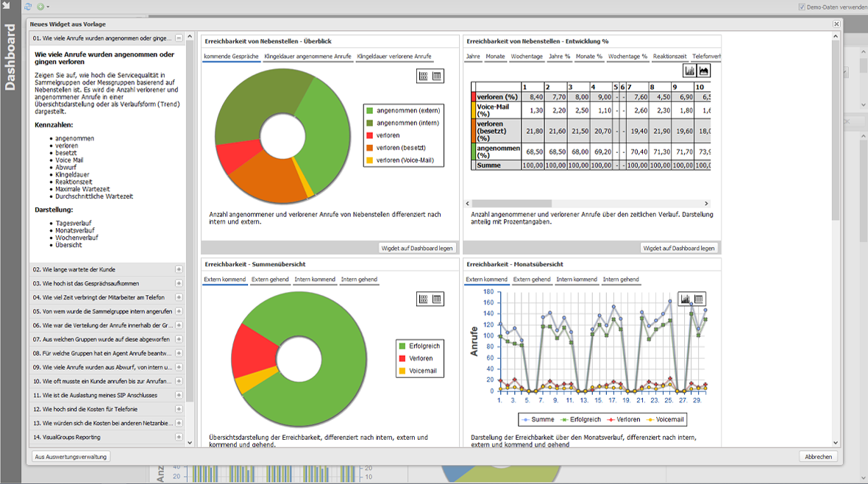Click the green angenommen (extern) legend swatch
Image resolution: width=868 pixels, height=484 pixels.
(x=370, y=110)
